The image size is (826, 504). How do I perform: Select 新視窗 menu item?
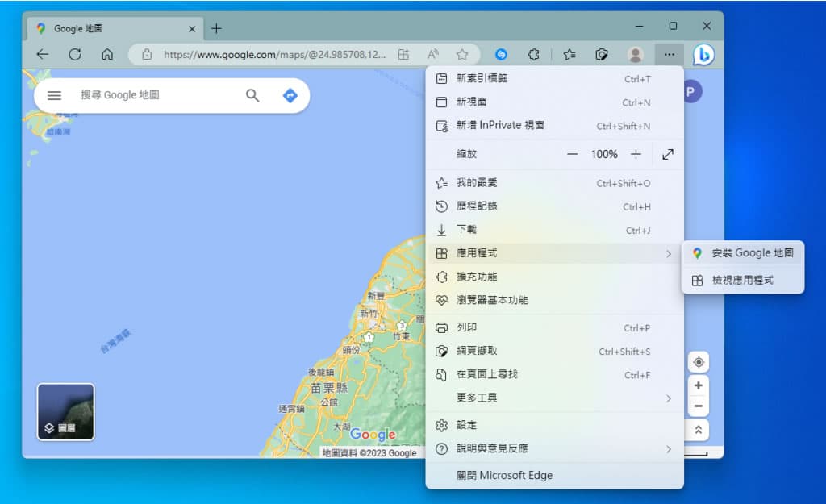pyautogui.click(x=555, y=102)
